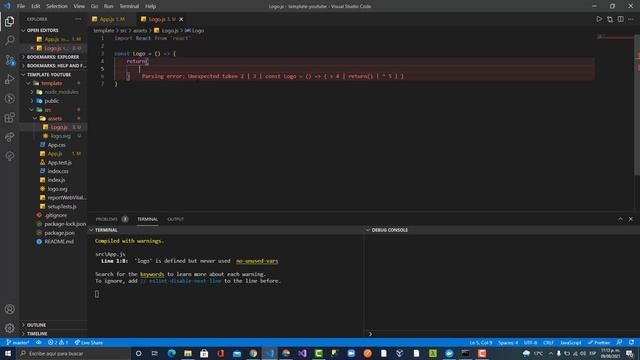Maximize the bottom panel size

click(620, 219)
